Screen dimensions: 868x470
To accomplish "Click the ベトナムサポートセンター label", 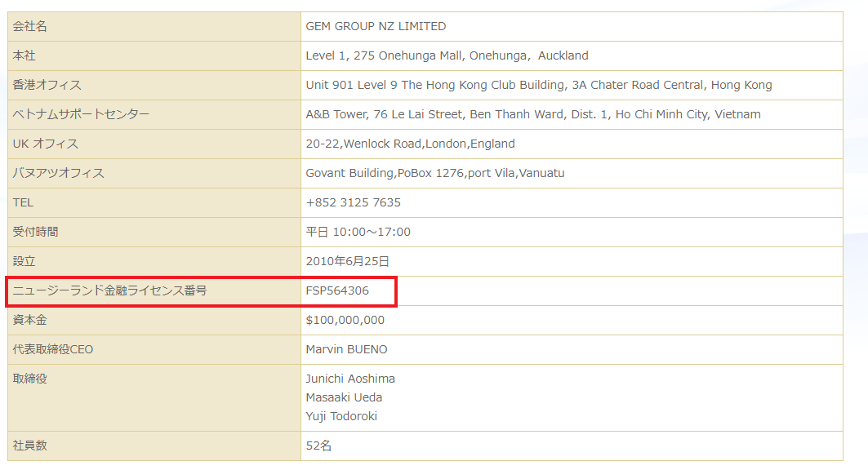I will tap(81, 114).
